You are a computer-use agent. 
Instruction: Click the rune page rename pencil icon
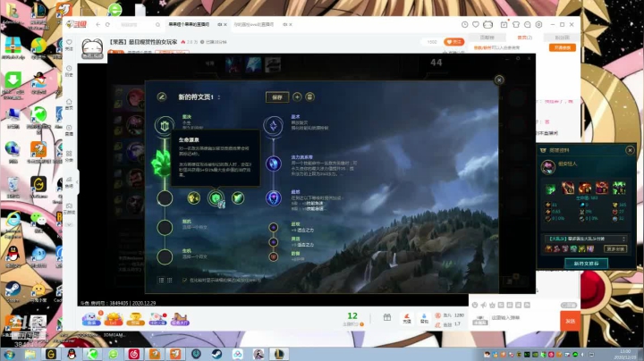click(x=161, y=97)
